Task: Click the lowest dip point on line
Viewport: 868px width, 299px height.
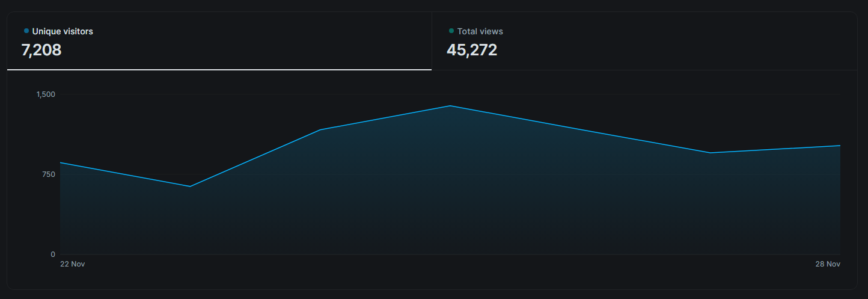Action: [x=190, y=186]
